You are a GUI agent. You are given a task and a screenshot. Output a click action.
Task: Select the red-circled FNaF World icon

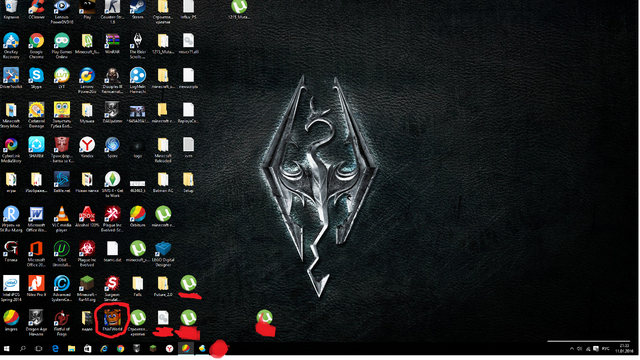[112, 320]
